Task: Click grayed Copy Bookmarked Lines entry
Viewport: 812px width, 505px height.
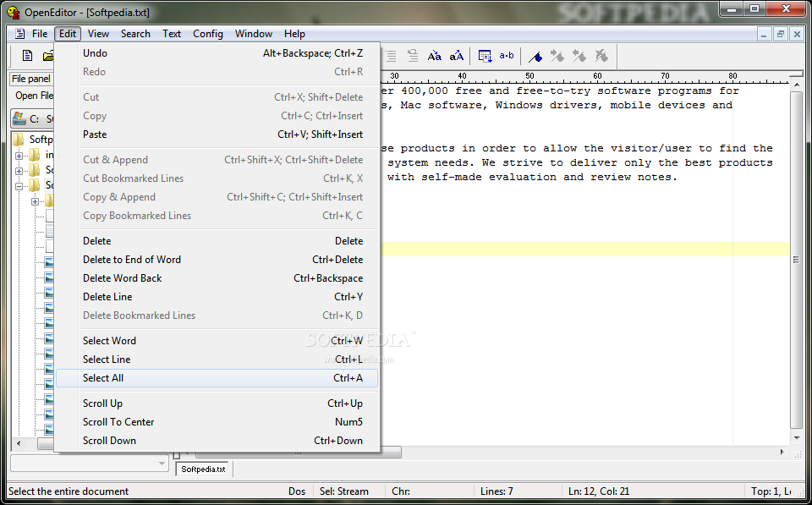Action: tap(217, 216)
